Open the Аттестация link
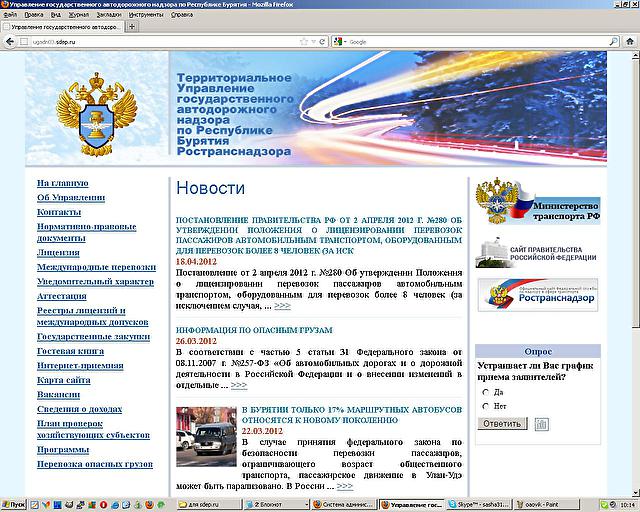The height and width of the screenshot is (512, 640). (x=62, y=296)
